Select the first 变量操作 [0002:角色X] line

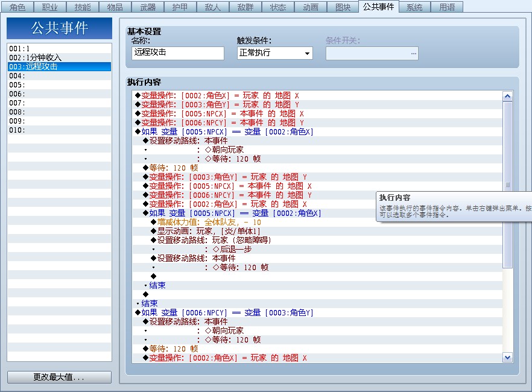(317, 96)
